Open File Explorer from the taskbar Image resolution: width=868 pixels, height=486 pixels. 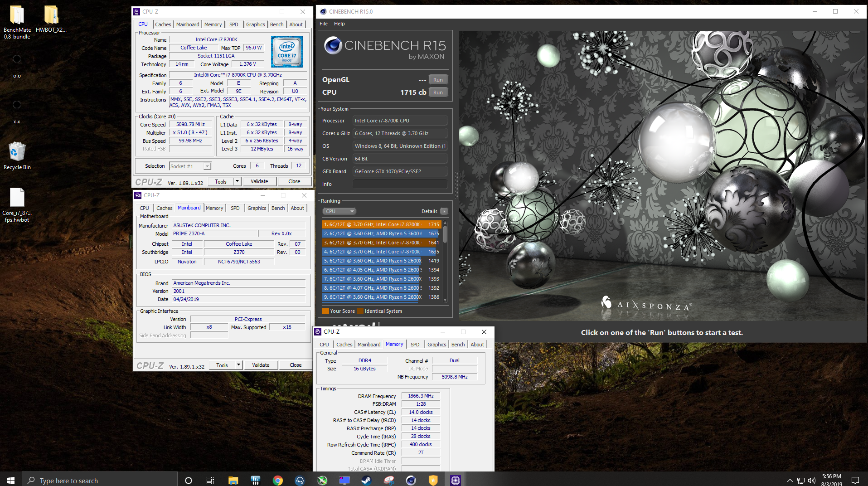click(x=233, y=480)
